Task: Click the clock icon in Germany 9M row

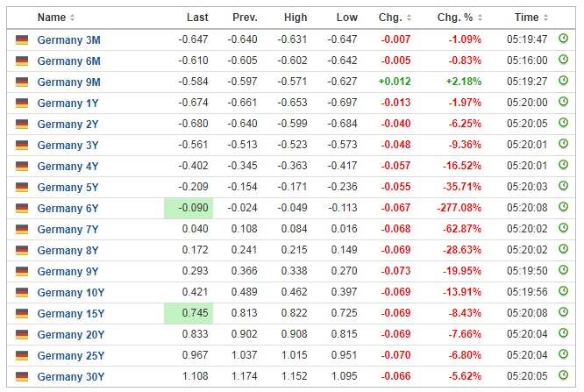Action: click(x=563, y=81)
